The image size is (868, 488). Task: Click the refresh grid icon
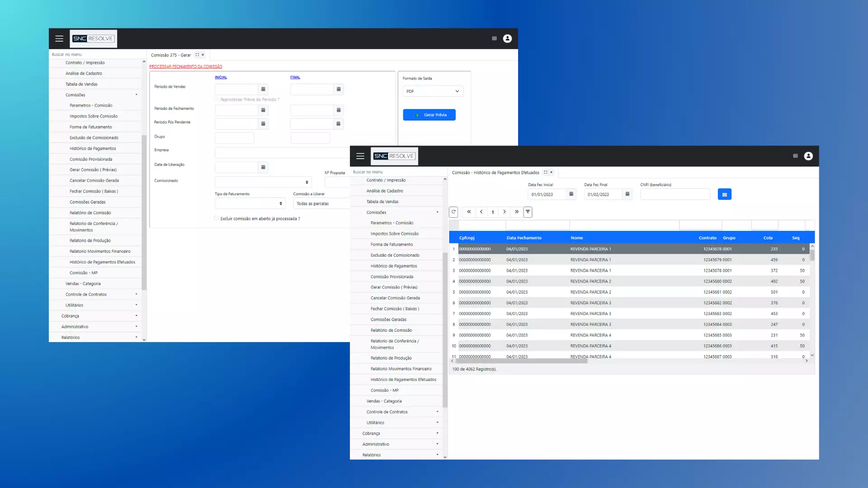coord(453,212)
